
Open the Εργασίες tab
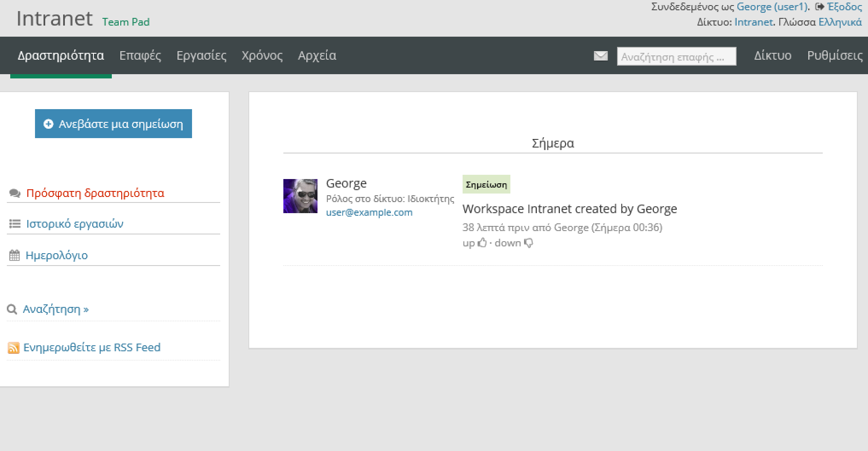tap(202, 55)
